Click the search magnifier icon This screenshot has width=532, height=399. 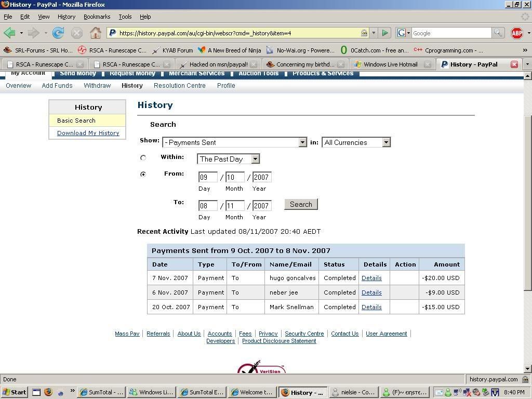click(x=498, y=33)
